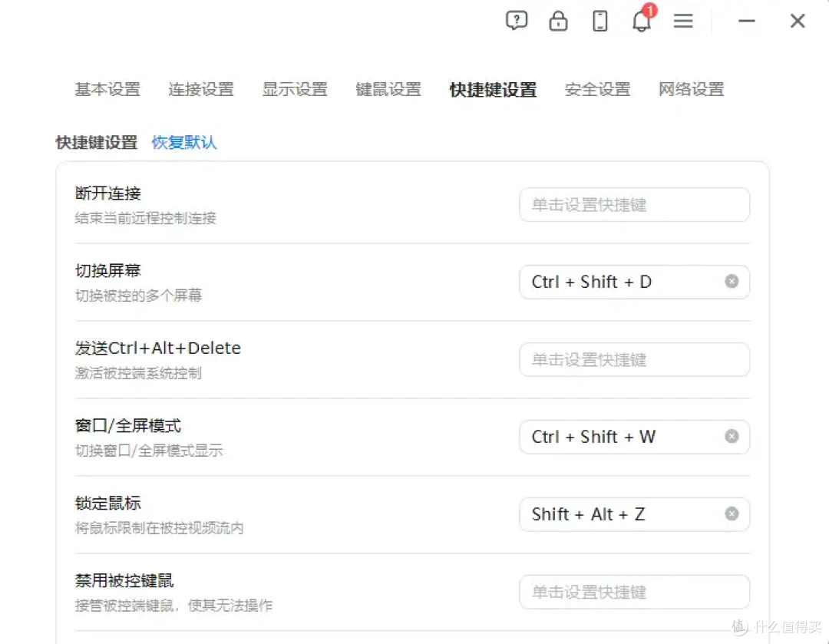The width and height of the screenshot is (829, 644).
Task: Close the settings window
Action: tap(798, 21)
